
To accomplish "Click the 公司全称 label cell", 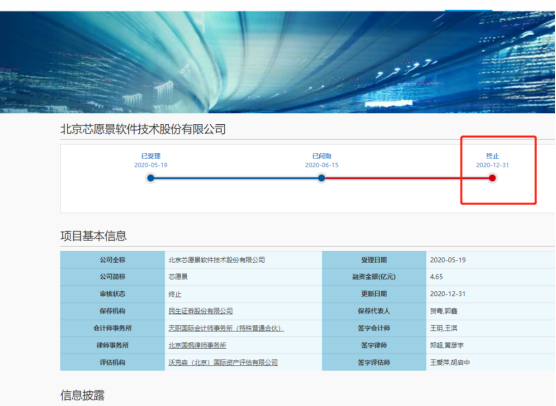I will [112, 260].
